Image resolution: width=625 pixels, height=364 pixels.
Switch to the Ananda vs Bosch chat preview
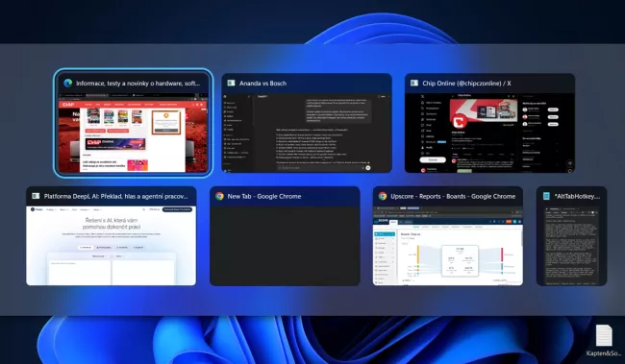(307, 133)
